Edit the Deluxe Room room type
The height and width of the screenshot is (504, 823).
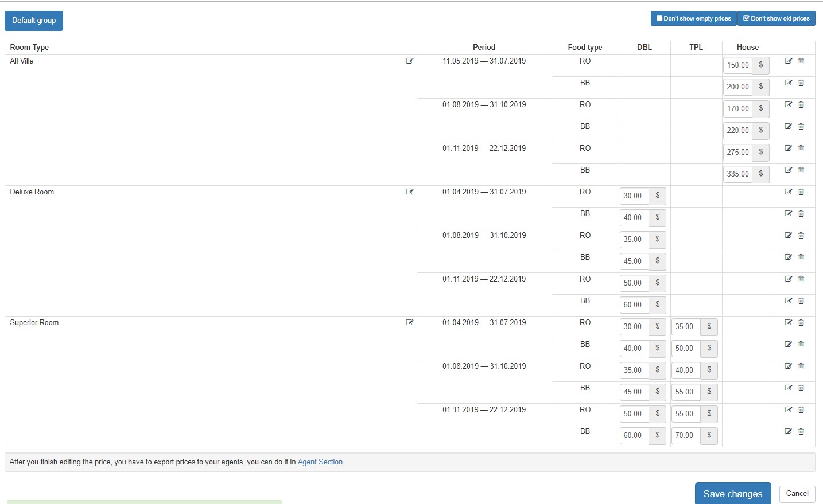click(409, 192)
